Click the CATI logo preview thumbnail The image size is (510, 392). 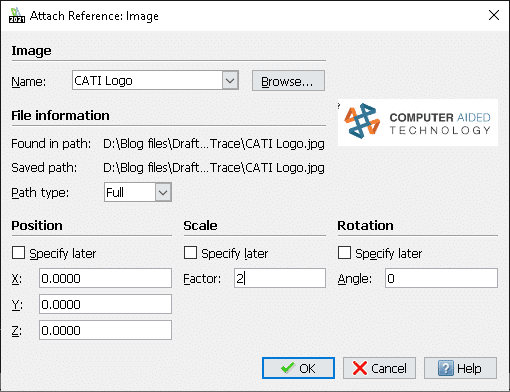coord(418,122)
